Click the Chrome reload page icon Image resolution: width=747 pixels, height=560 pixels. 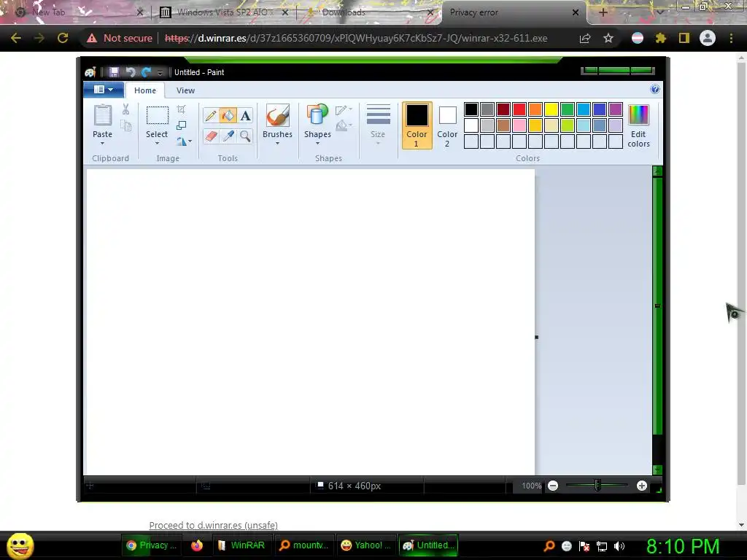point(63,38)
